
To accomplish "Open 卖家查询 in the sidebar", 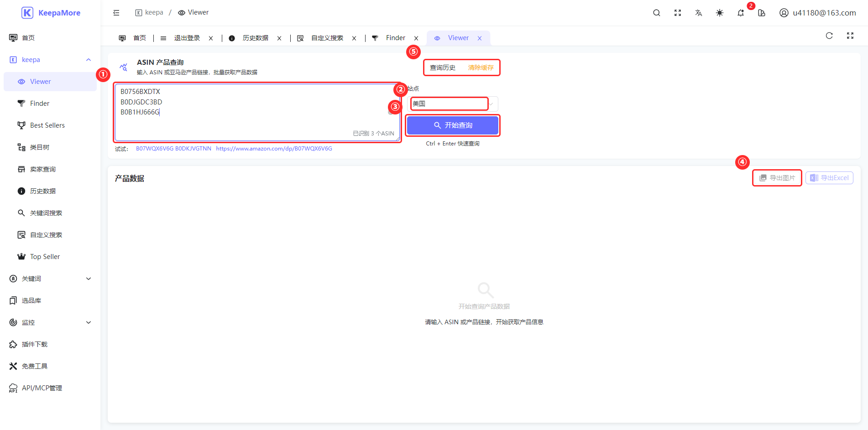I will click(50, 169).
